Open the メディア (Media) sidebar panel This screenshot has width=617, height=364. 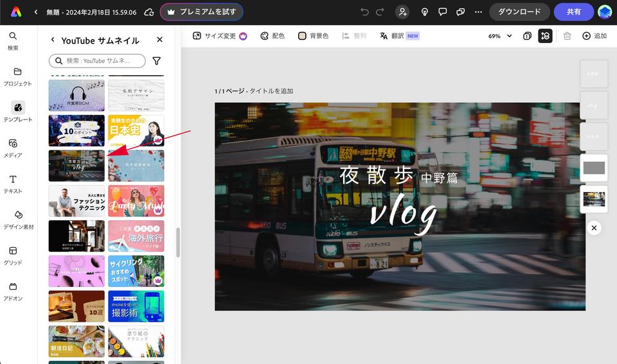[13, 148]
